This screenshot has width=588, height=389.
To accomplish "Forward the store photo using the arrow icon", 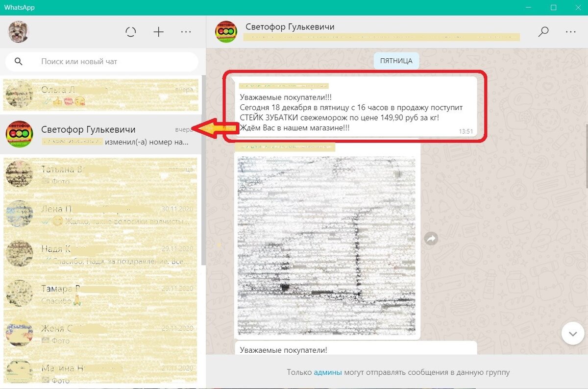I will coord(430,238).
